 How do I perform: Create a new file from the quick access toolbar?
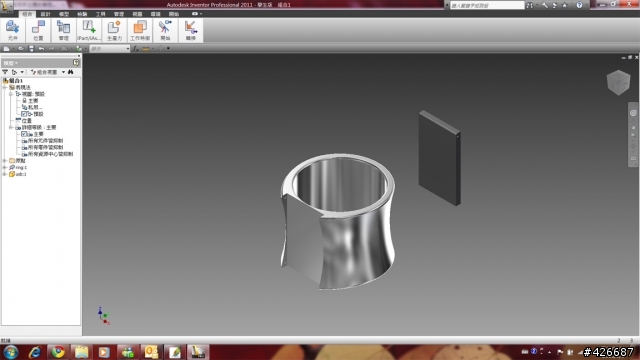tap(7, 49)
